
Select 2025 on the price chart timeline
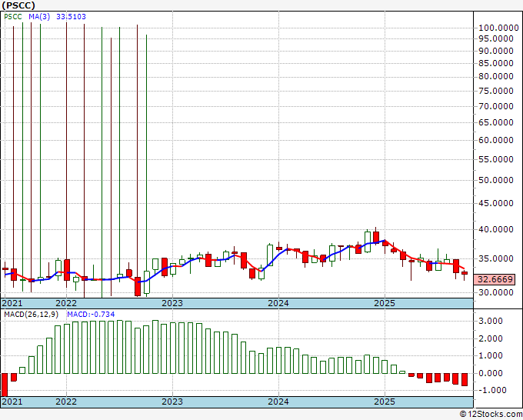384,304
